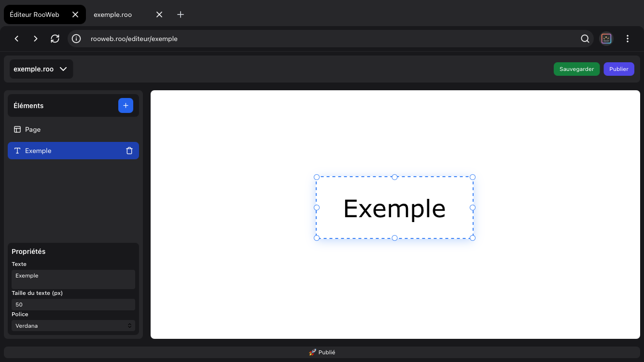Delete the Exemple element via trash icon
Image resolution: width=644 pixels, height=362 pixels.
pos(129,151)
